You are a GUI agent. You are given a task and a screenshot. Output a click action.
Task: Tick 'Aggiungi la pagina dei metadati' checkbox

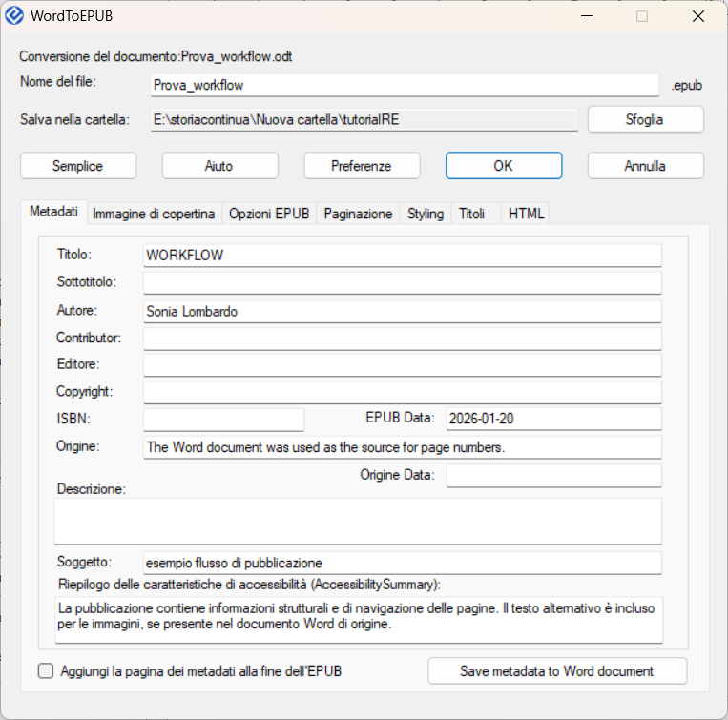coord(46,670)
